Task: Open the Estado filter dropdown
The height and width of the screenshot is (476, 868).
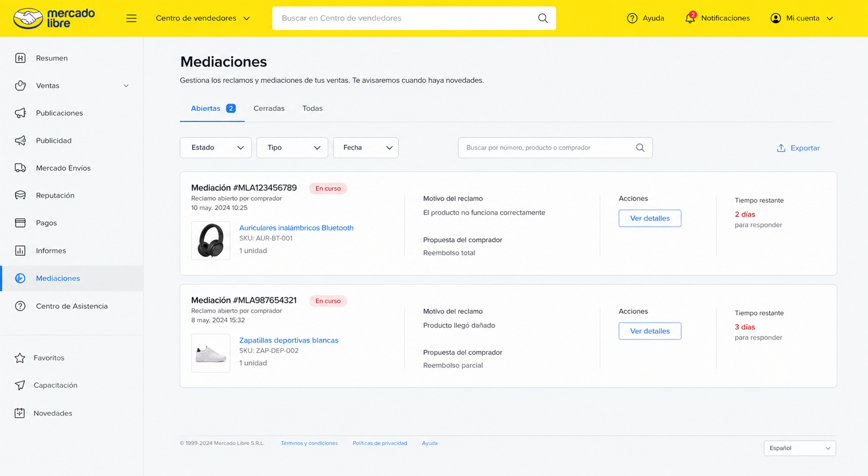Action: coord(216,148)
